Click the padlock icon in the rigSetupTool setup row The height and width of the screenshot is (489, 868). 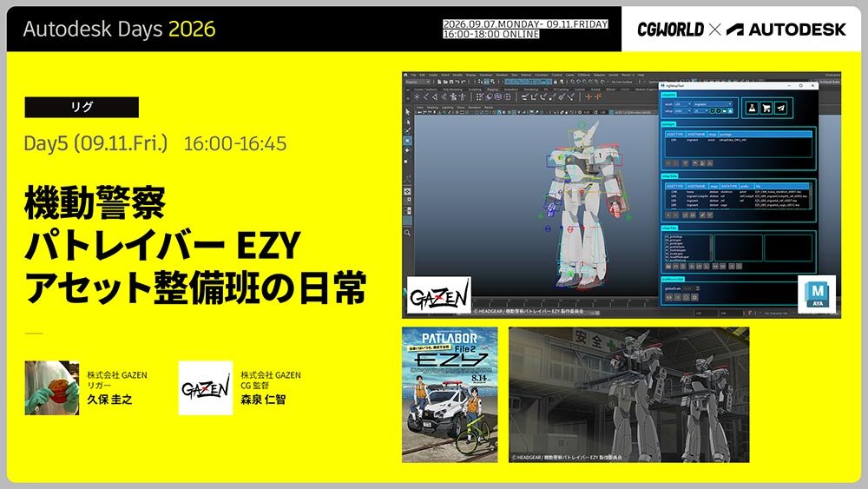[x=731, y=111]
